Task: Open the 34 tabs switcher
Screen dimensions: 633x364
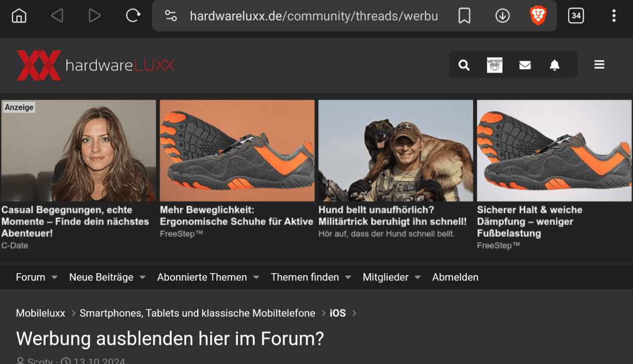Action: pyautogui.click(x=576, y=16)
